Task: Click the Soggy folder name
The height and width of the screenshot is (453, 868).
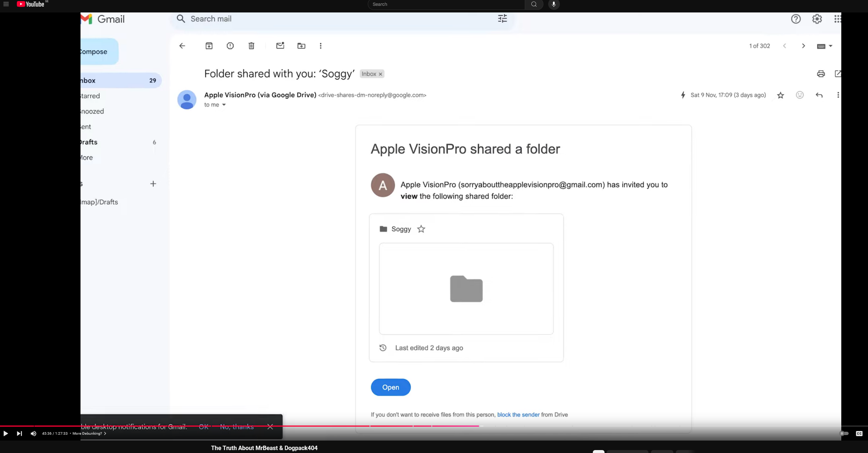Action: (401, 229)
